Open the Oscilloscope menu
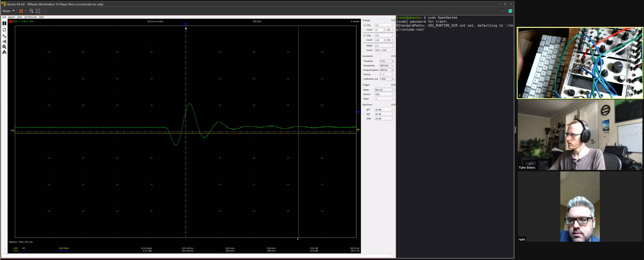This screenshot has height=260, width=644. [31, 17]
